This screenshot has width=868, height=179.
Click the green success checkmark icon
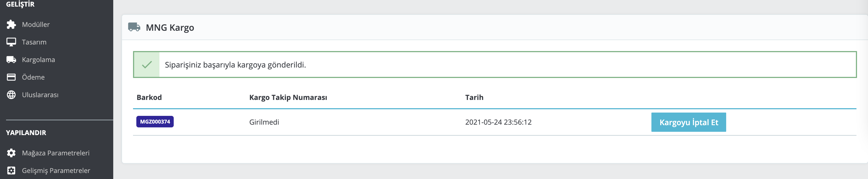147,65
